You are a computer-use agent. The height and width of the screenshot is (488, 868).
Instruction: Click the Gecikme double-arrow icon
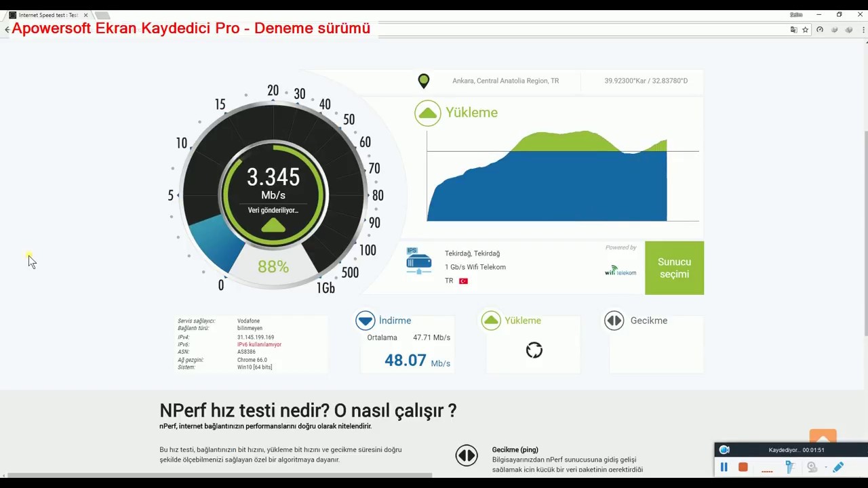614,321
